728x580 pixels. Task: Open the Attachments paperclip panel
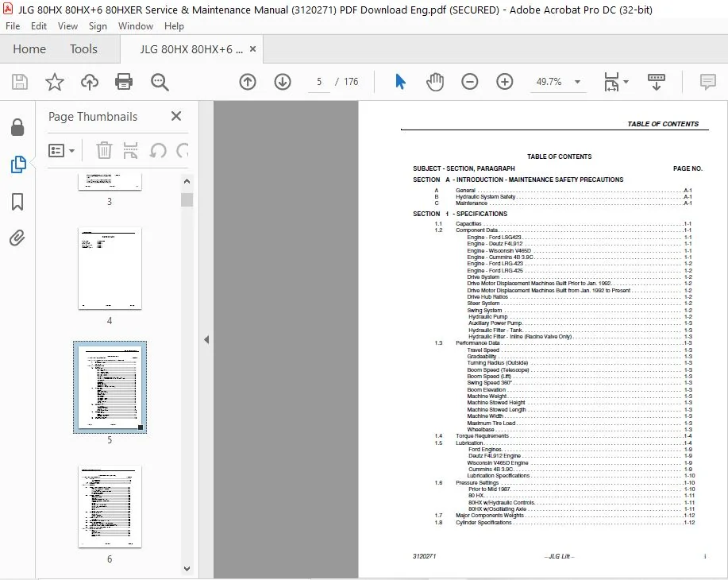(x=17, y=238)
